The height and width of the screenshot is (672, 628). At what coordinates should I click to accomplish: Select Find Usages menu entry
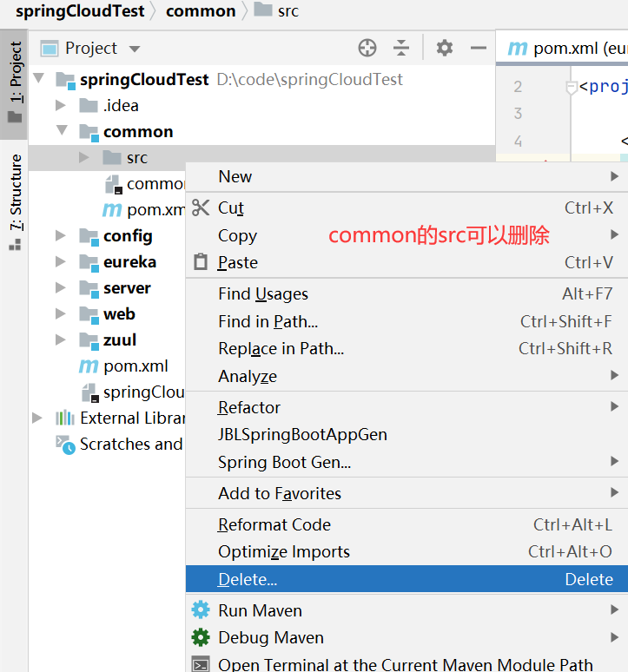(x=407, y=294)
